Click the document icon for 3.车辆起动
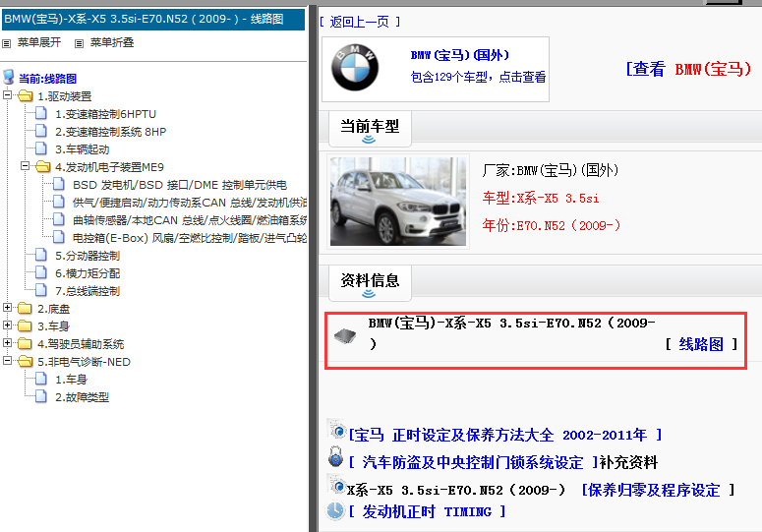Viewport: 762px width, 532px height. [x=41, y=148]
